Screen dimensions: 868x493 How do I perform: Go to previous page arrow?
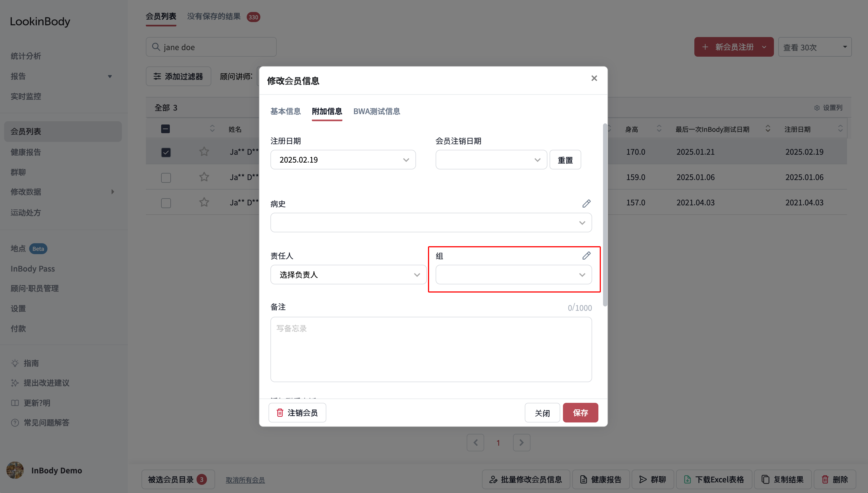tap(475, 443)
